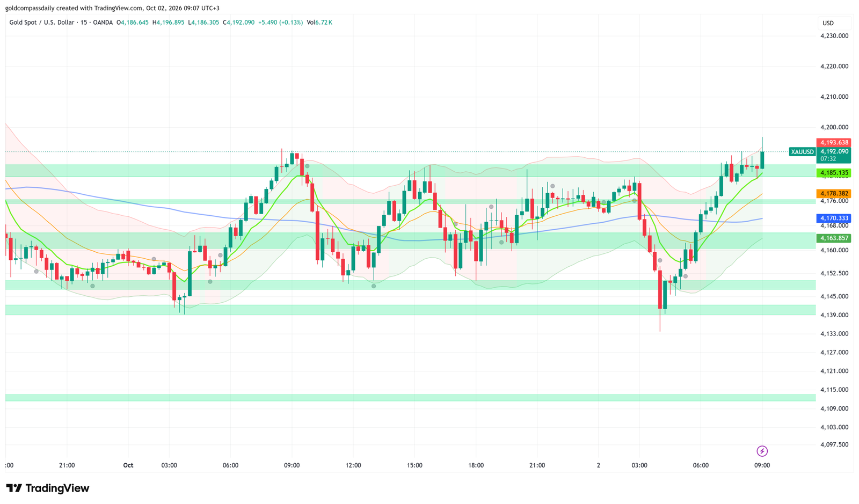Click the 4,109.000 price axis label
This screenshot has width=859, height=504.
pyautogui.click(x=834, y=408)
